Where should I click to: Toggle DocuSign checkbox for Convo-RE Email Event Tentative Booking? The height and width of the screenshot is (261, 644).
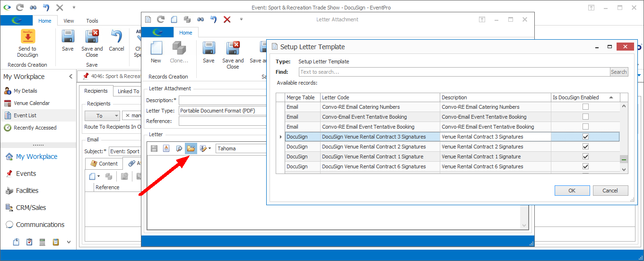[585, 127]
